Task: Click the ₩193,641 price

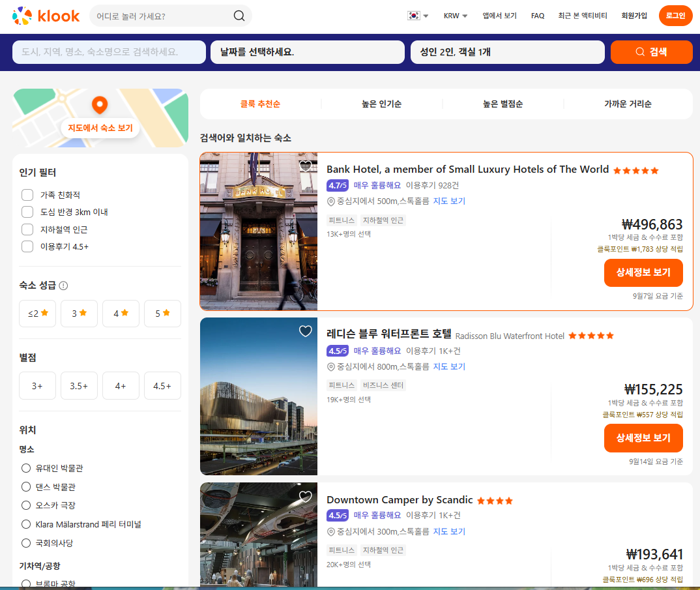Action: [x=654, y=554]
